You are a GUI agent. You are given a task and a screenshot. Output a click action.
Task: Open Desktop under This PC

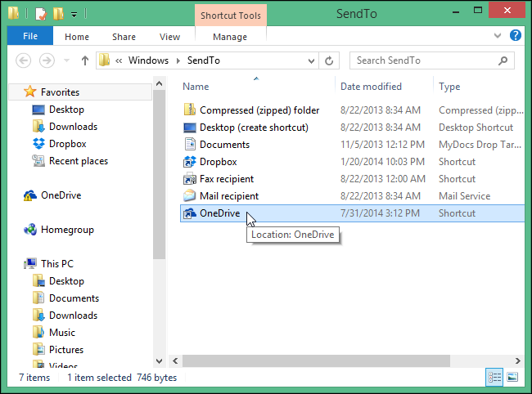tap(66, 281)
